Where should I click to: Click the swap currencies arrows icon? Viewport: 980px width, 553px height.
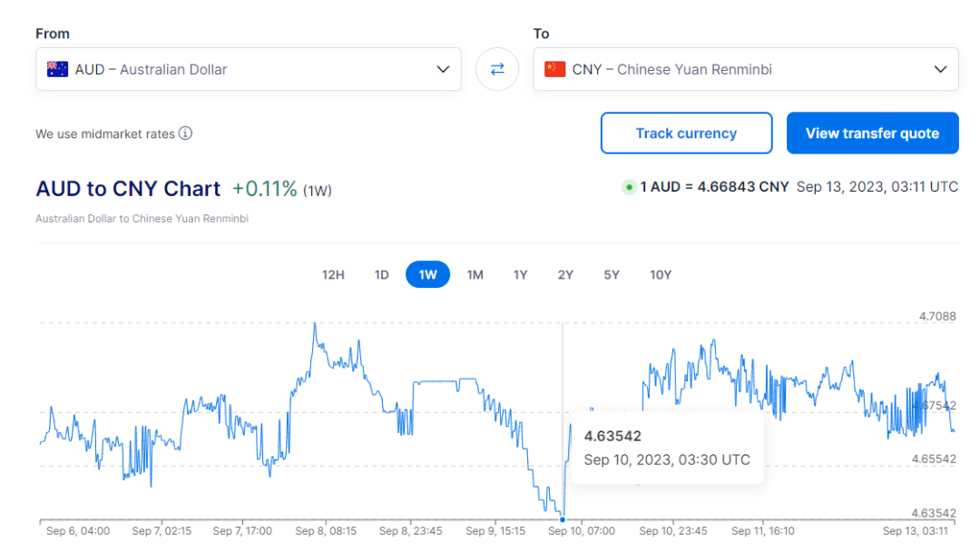pos(497,69)
